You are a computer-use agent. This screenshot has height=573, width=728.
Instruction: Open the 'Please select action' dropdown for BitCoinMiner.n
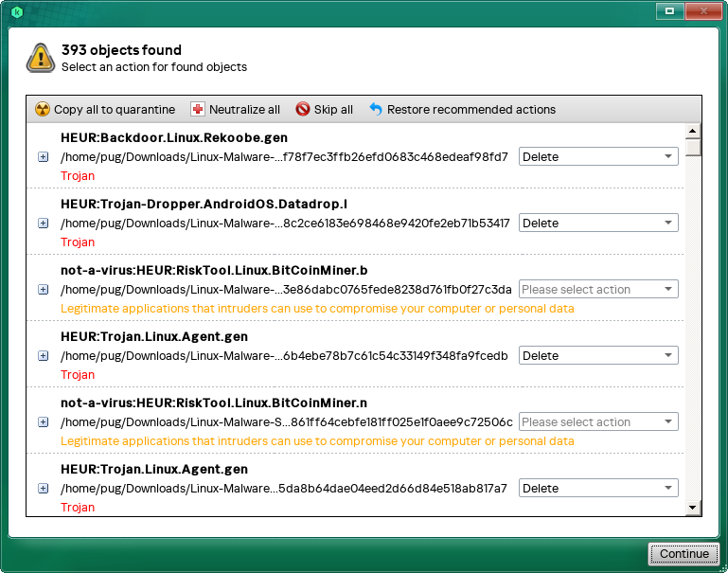(598, 421)
